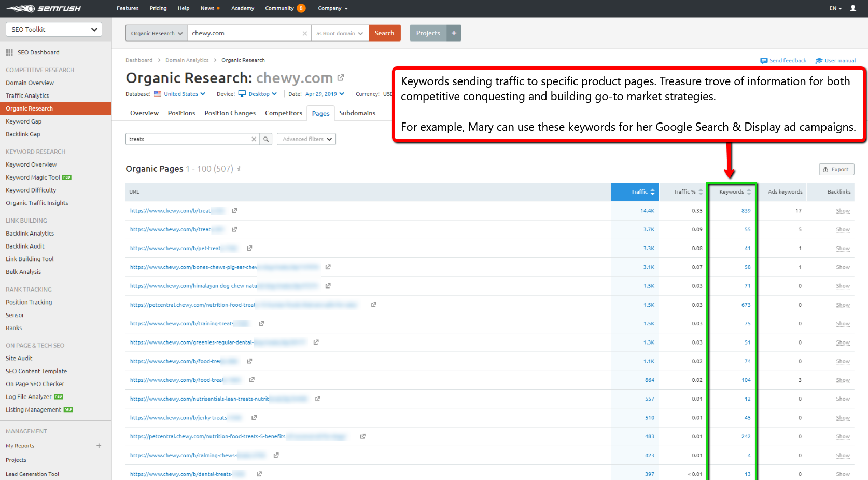Open Keyword Gap in sidebar
Screen dimensions: 868x480
point(23,121)
